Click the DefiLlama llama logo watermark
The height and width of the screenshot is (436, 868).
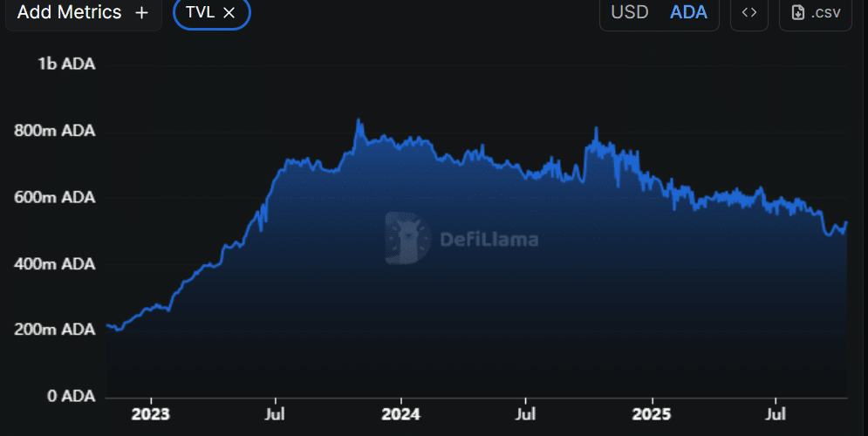408,238
